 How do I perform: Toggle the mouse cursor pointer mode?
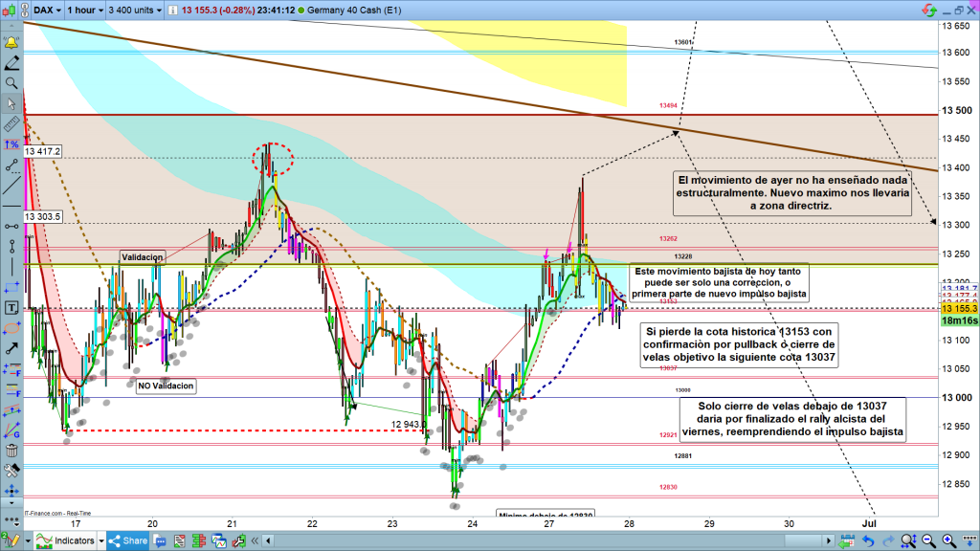(x=12, y=103)
